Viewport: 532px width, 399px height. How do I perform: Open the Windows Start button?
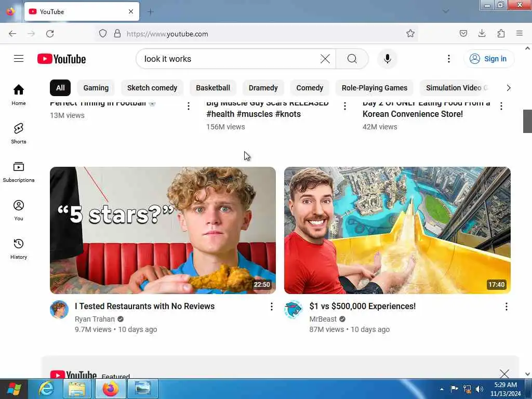(x=14, y=389)
